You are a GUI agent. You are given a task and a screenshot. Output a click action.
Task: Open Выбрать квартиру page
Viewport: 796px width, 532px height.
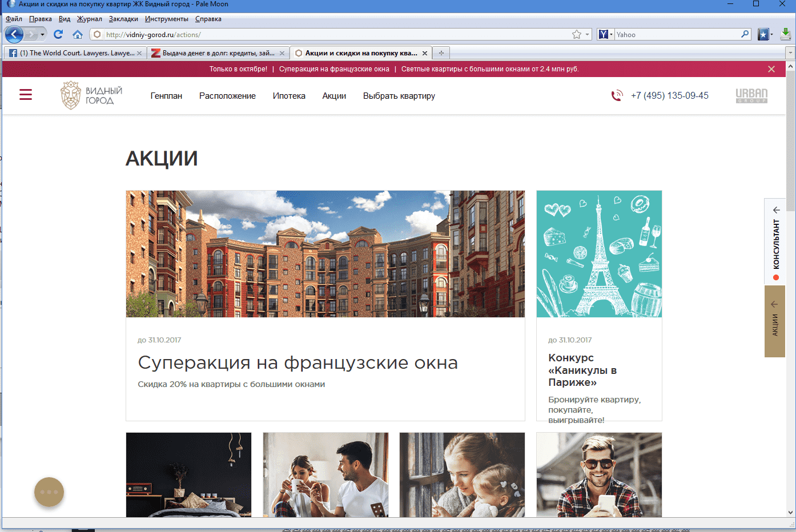click(x=399, y=96)
